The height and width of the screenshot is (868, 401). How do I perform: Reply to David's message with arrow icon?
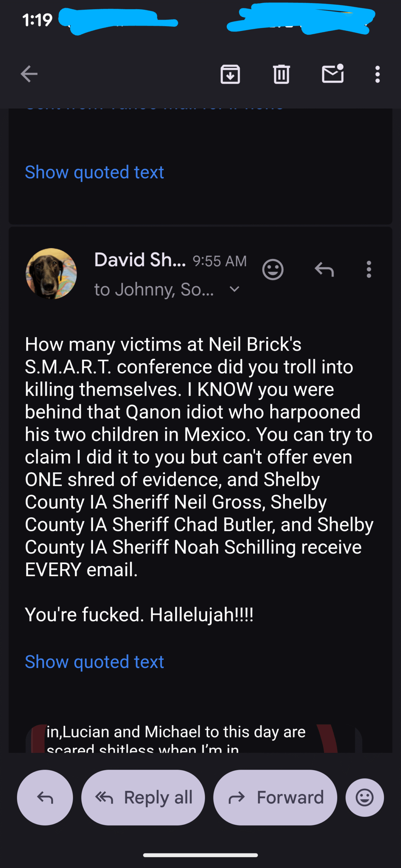point(324,270)
